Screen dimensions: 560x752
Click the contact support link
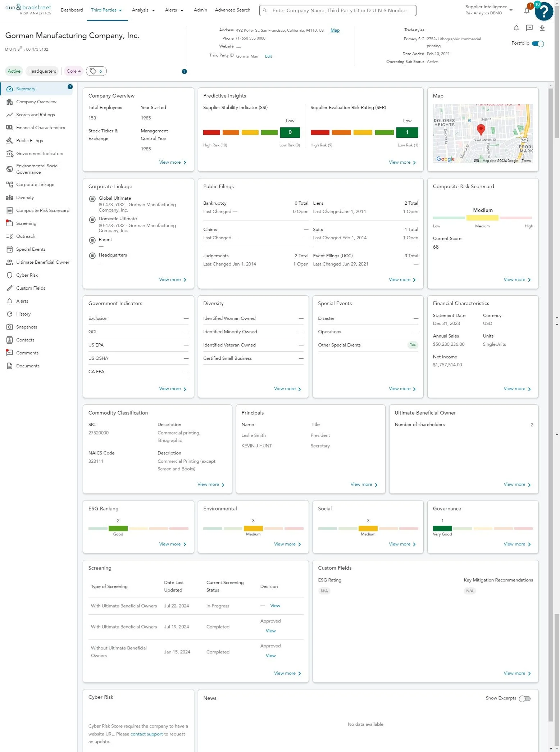[x=146, y=734]
